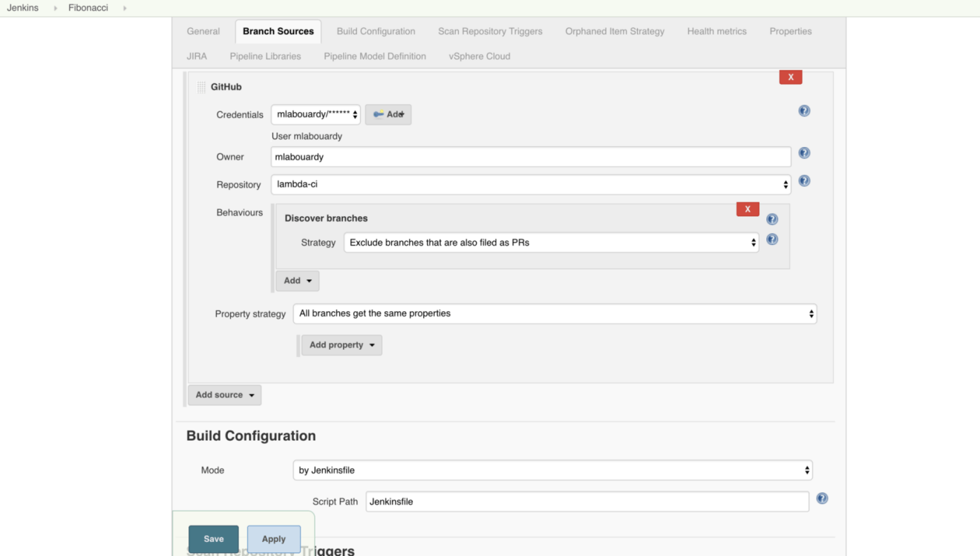The height and width of the screenshot is (556, 980).
Task: Open the Strategy dropdown for branches
Action: (552, 243)
